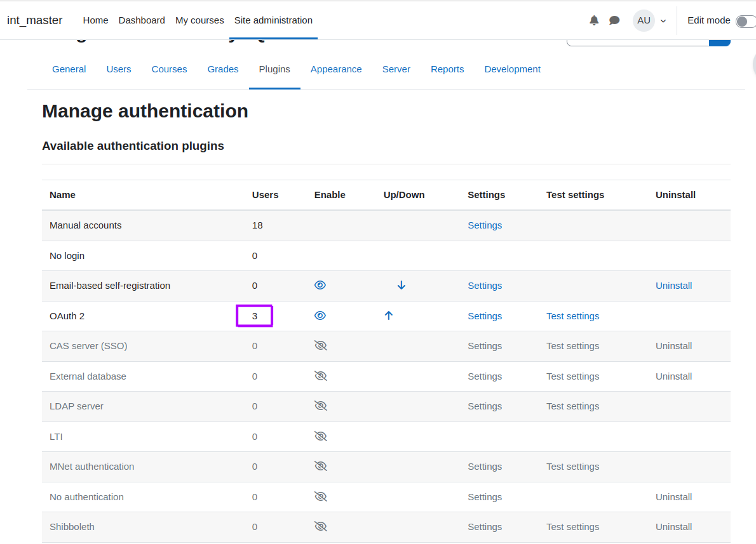This screenshot has height=544, width=756.
Task: Open the messaging drawer speech bubble
Action: 614,20
